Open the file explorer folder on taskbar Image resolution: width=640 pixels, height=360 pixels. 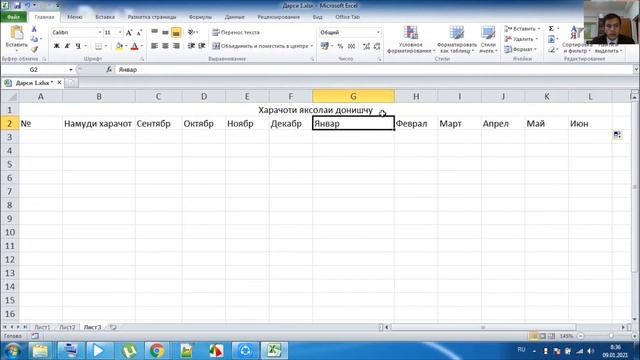(x=40, y=351)
